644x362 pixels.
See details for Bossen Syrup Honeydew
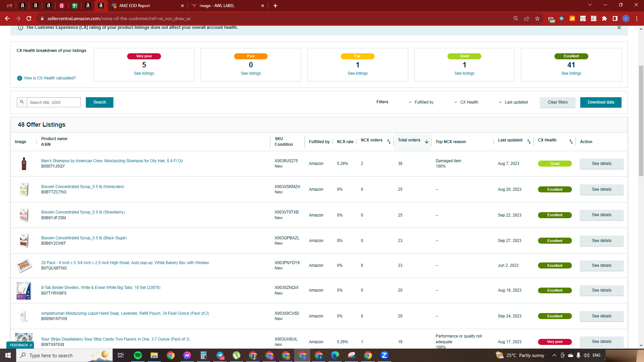[602, 189]
